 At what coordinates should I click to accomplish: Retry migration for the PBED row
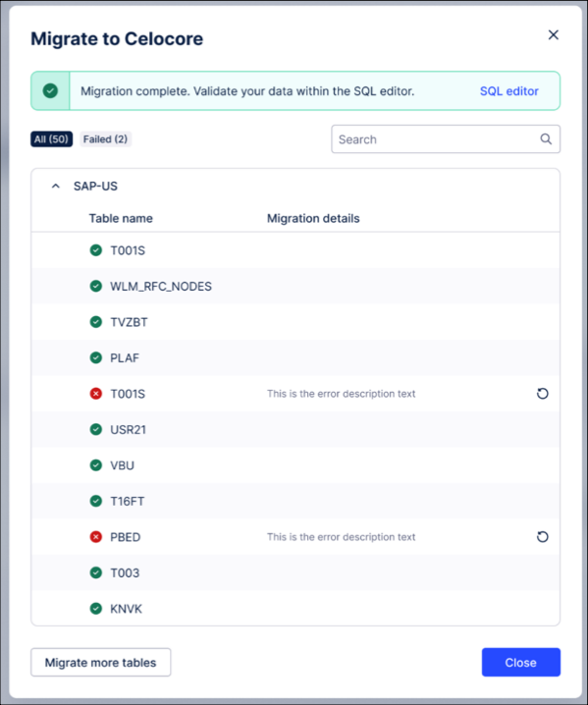click(543, 537)
